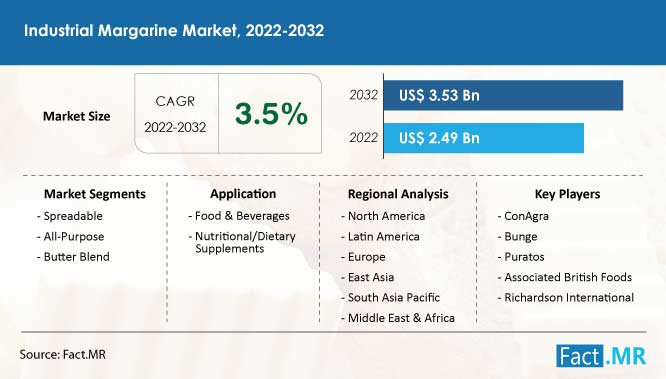Select South Asia Pacific region
This screenshot has height=379, width=666.
[x=390, y=297]
